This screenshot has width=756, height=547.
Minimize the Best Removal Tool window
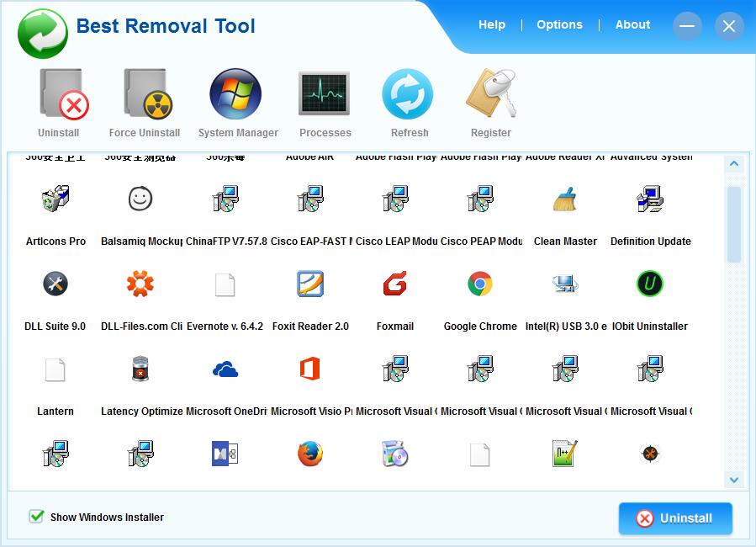(686, 25)
